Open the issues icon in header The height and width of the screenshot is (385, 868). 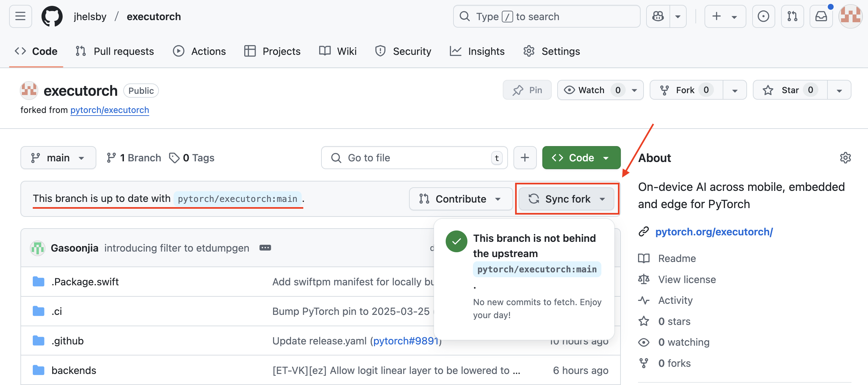coord(763,16)
